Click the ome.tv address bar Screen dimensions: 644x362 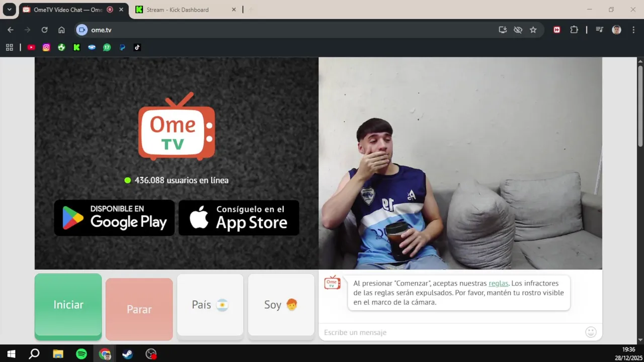point(292,30)
